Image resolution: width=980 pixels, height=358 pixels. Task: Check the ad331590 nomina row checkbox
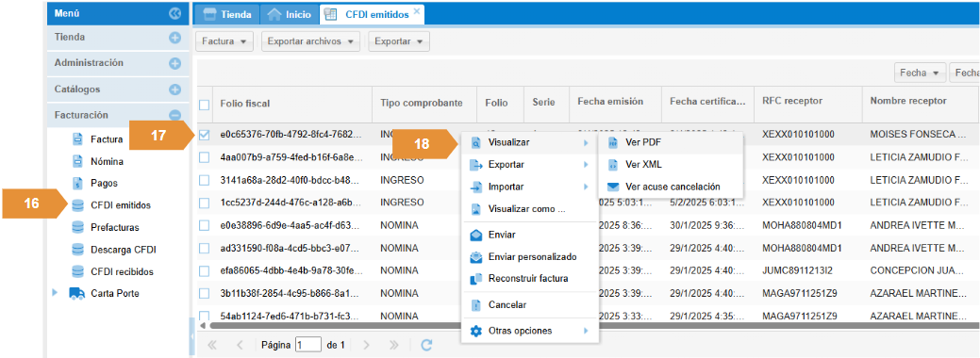205,248
